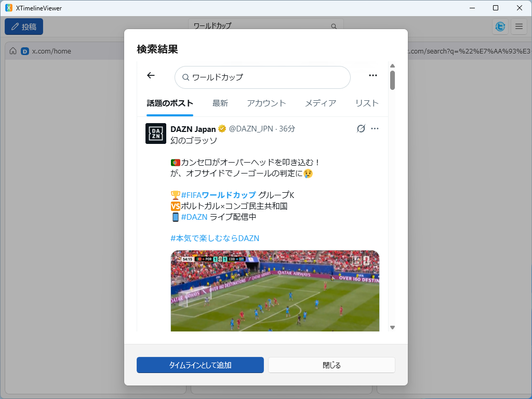The height and width of the screenshot is (399, 532).
Task: Click the scrollbar thumb in search results
Action: click(393, 80)
